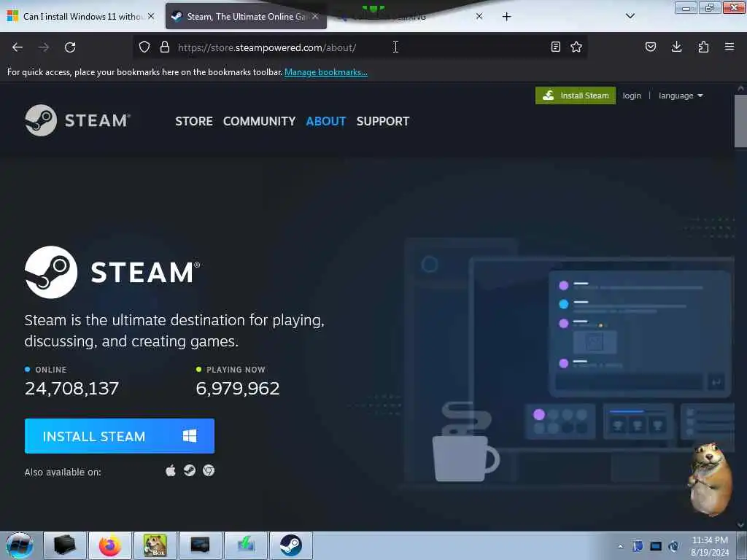This screenshot has width=747, height=560.
Task: Click the green Install Steam header button
Action: [x=576, y=96]
